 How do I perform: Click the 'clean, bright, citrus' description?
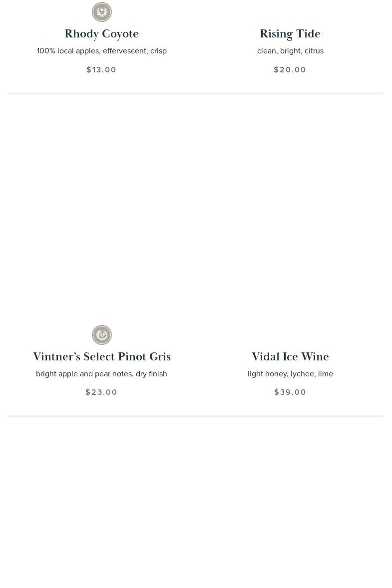coord(290,50)
